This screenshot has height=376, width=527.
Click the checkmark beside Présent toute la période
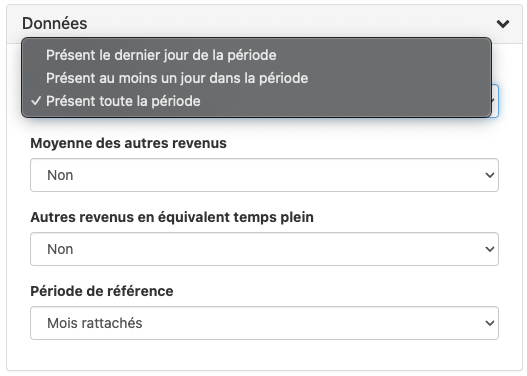coord(36,101)
